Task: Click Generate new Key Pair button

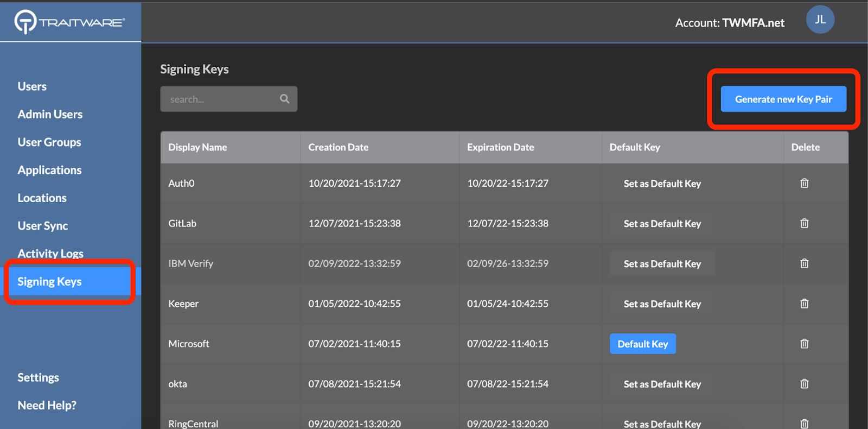Action: click(x=783, y=99)
